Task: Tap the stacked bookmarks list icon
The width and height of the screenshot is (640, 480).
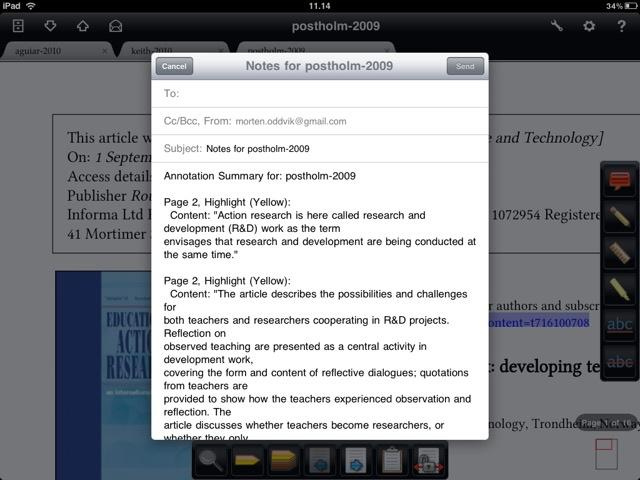Action: click(x=283, y=460)
